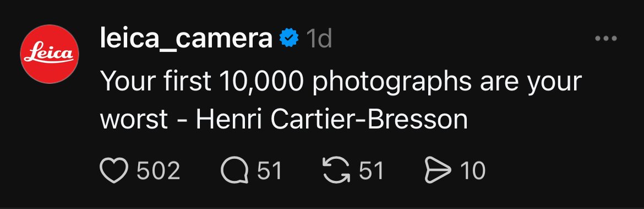The width and height of the screenshot is (644, 209).
Task: Open replies via the comment bubble icon
Action: coord(234,171)
